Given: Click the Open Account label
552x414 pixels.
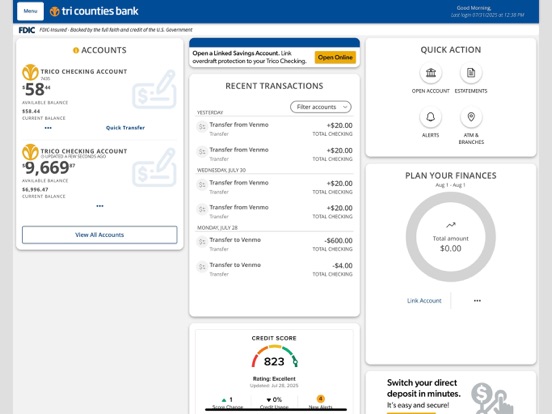Looking at the screenshot, I should click(x=431, y=91).
